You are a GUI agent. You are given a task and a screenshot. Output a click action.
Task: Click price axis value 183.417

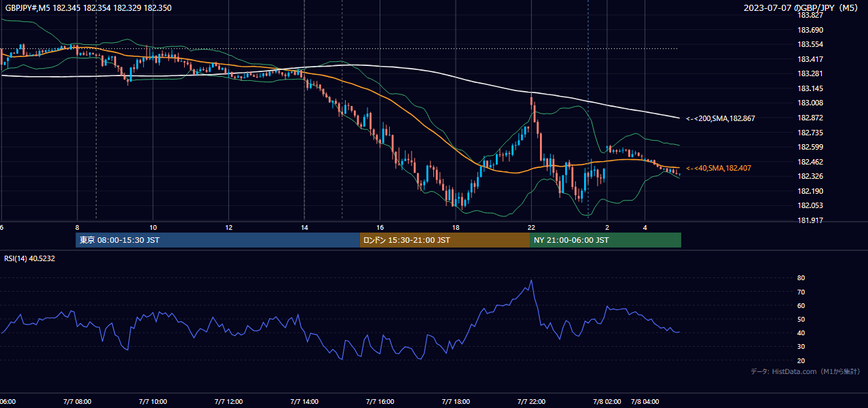810,59
